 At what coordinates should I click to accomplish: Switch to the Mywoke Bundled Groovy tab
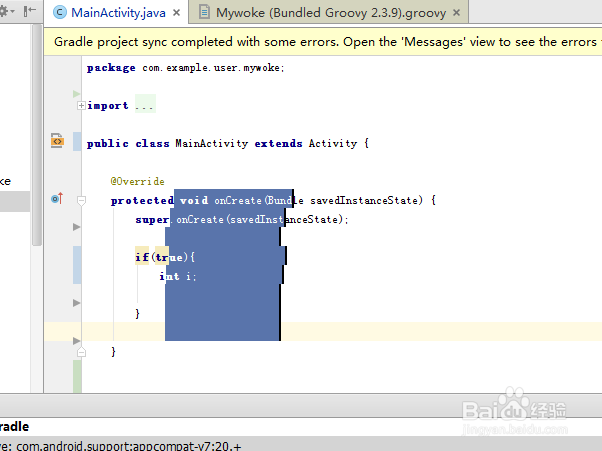(x=328, y=13)
